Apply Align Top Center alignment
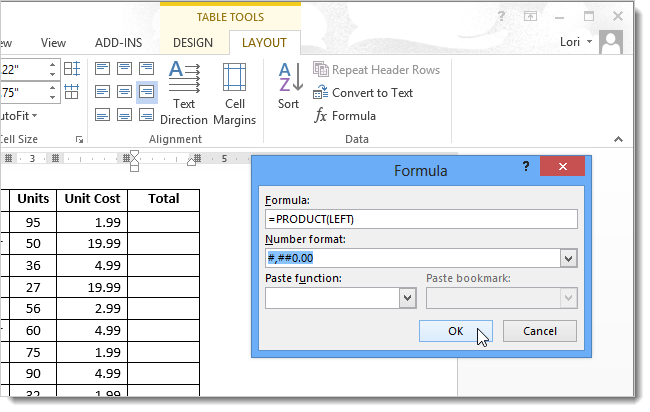 coord(124,68)
